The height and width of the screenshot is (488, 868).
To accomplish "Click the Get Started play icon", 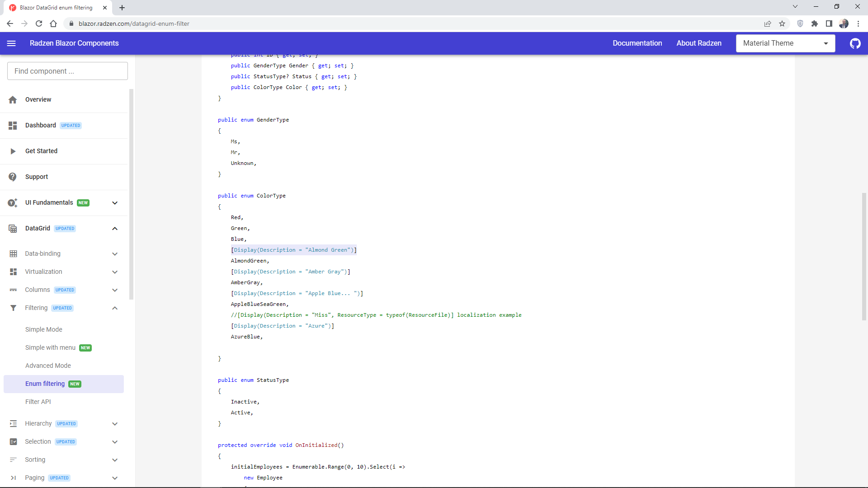I will coord(13,151).
